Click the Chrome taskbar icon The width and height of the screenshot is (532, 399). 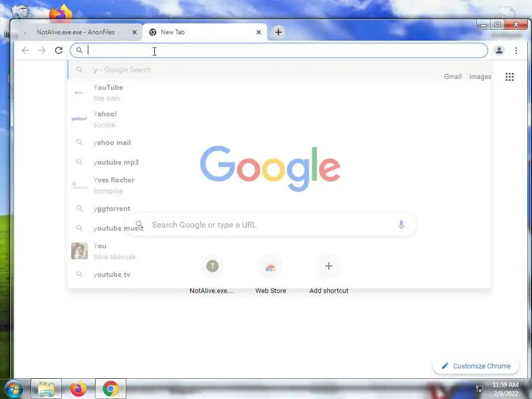click(111, 389)
